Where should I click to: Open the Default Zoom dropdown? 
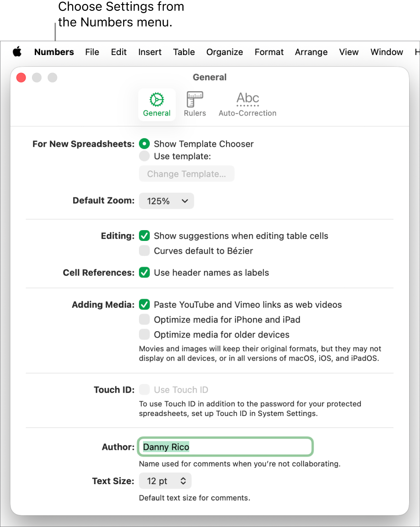(x=166, y=201)
